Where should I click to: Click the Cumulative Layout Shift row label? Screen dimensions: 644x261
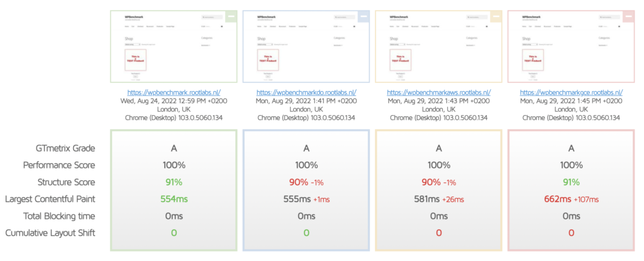tap(50, 233)
